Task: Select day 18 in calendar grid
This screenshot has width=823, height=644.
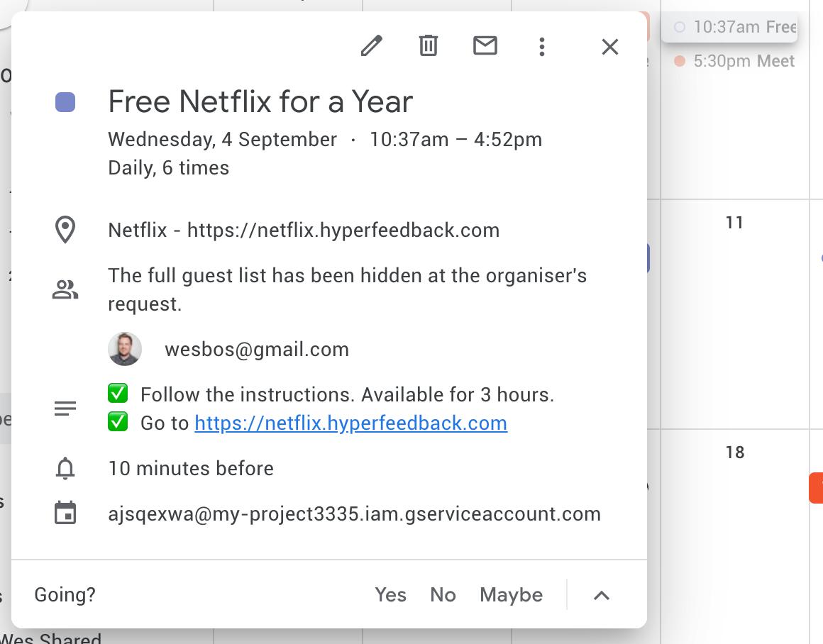Action: coord(735,453)
